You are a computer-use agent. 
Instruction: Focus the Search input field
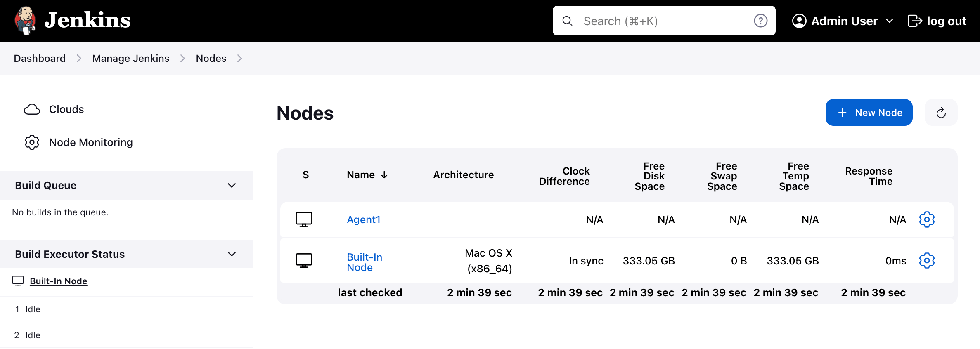664,21
